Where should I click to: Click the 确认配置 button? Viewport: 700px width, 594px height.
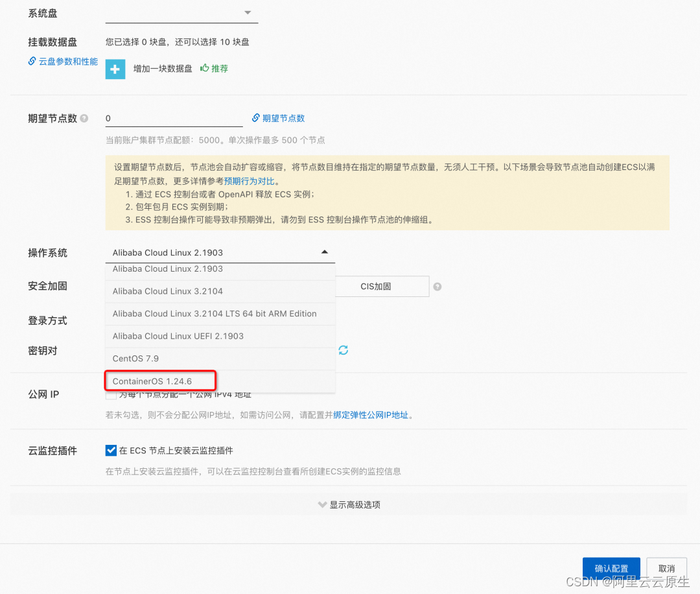click(611, 569)
